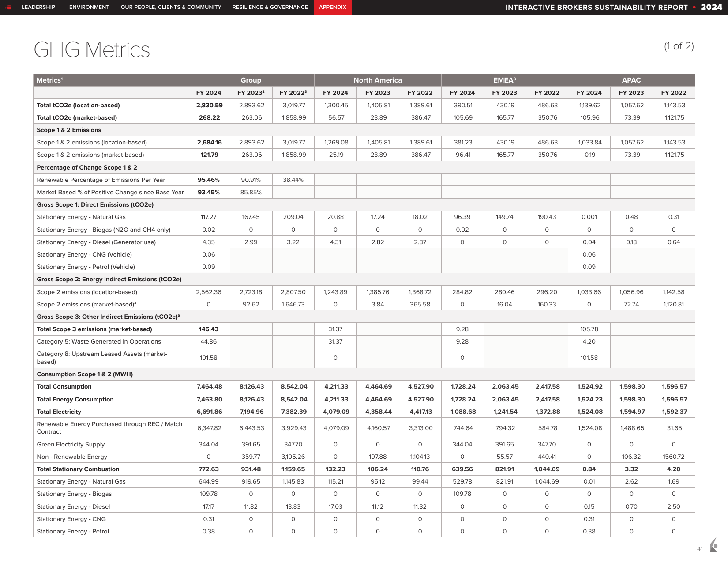Click Total Electricity Group value 6,691.86

tap(209, 412)
